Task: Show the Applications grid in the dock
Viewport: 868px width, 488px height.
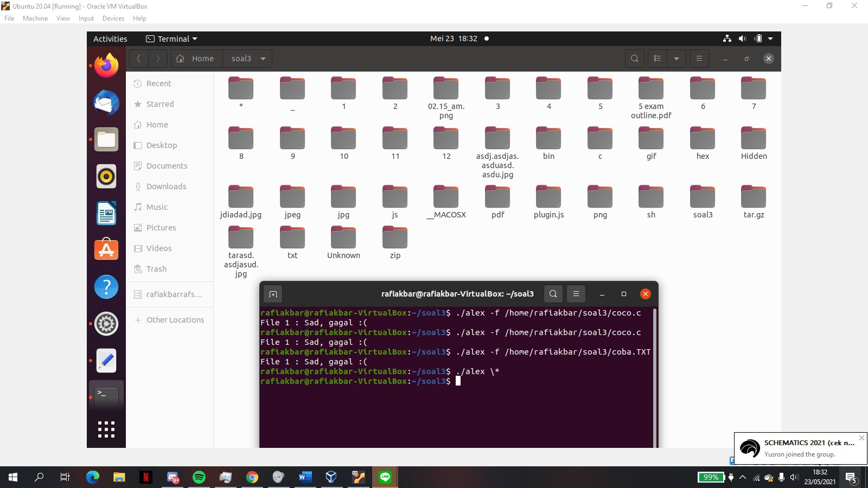Action: point(106,429)
